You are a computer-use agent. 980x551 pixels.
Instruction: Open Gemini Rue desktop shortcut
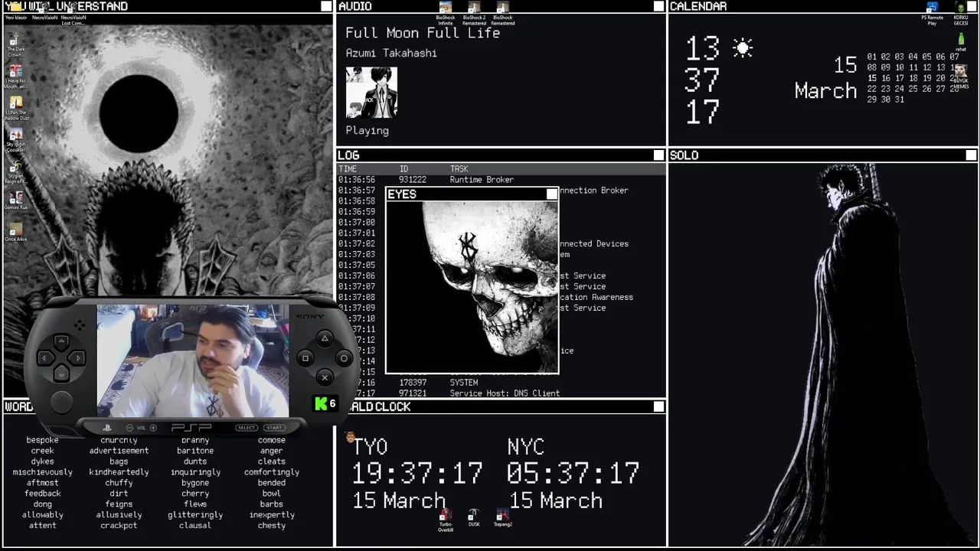(x=15, y=198)
